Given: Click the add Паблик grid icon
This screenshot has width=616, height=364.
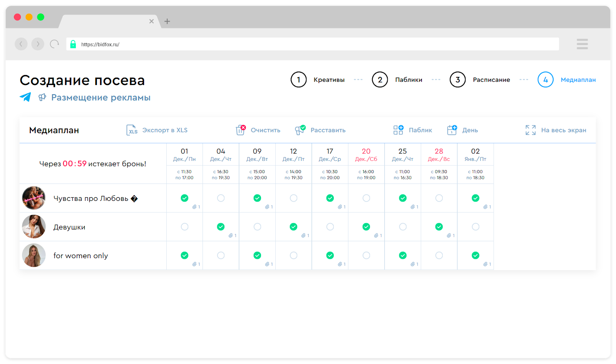Looking at the screenshot, I should pos(398,130).
